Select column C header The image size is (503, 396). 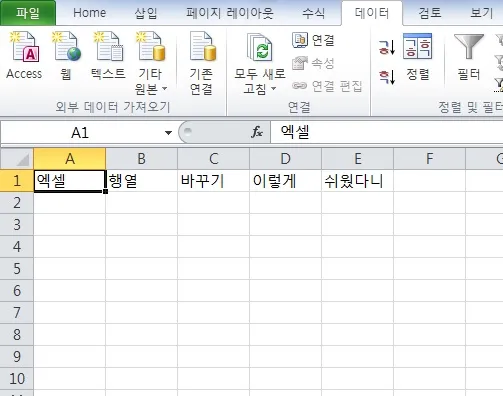[x=214, y=159]
